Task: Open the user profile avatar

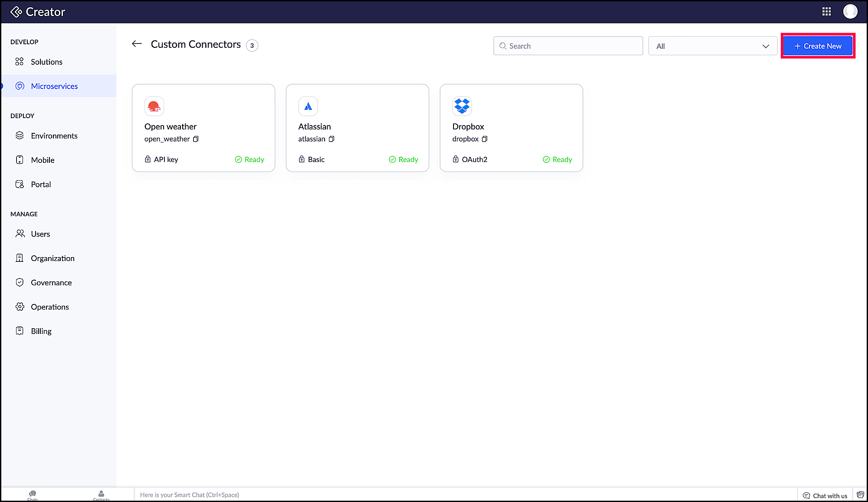Action: click(850, 12)
